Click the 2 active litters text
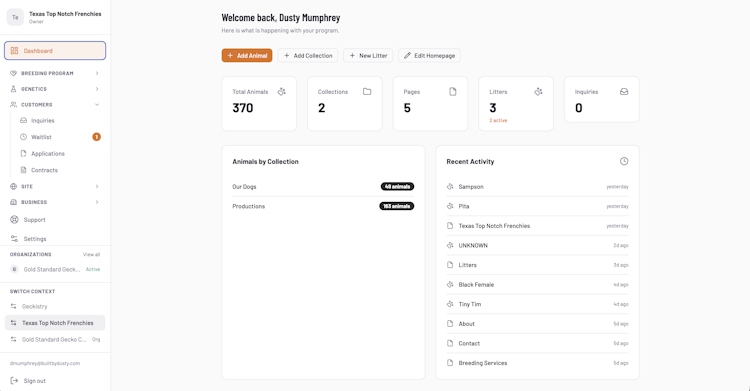The height and width of the screenshot is (391, 750). pos(498,121)
